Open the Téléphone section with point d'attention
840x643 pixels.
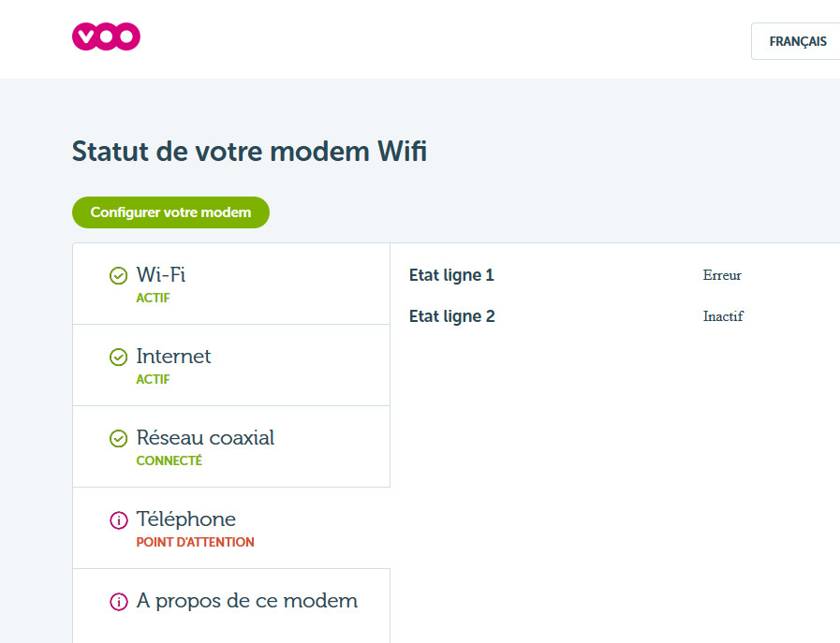pyautogui.click(x=186, y=519)
